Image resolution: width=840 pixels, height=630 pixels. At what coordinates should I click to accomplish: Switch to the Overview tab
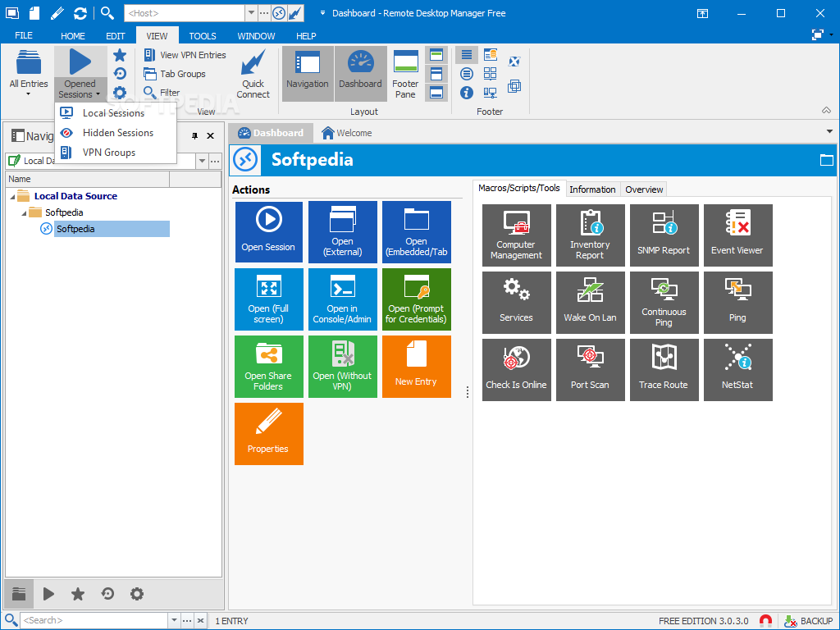tap(644, 189)
